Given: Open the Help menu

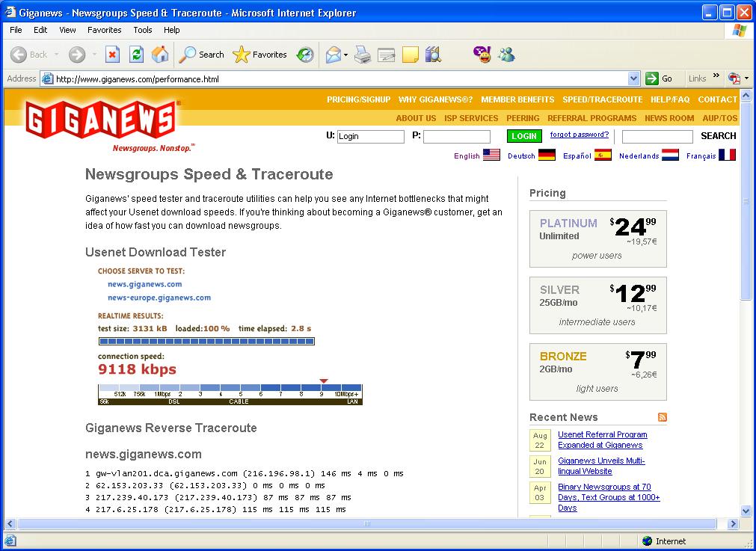Looking at the screenshot, I should [172, 30].
